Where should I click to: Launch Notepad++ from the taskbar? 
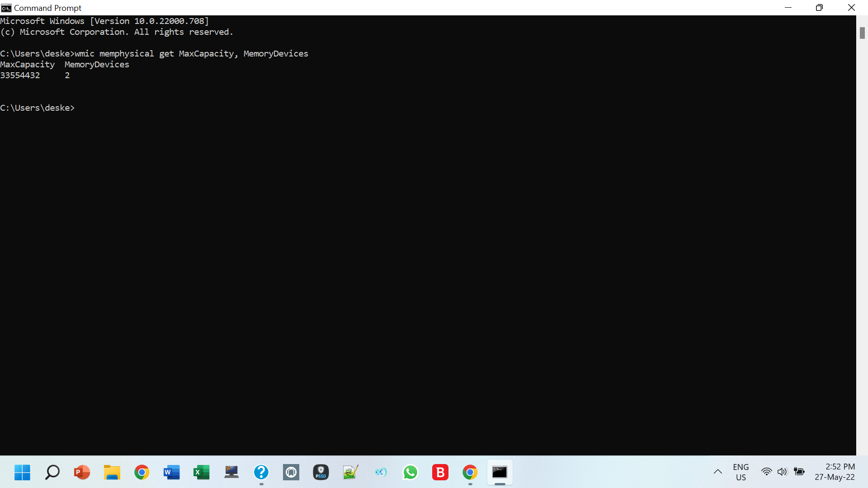[x=350, y=472]
